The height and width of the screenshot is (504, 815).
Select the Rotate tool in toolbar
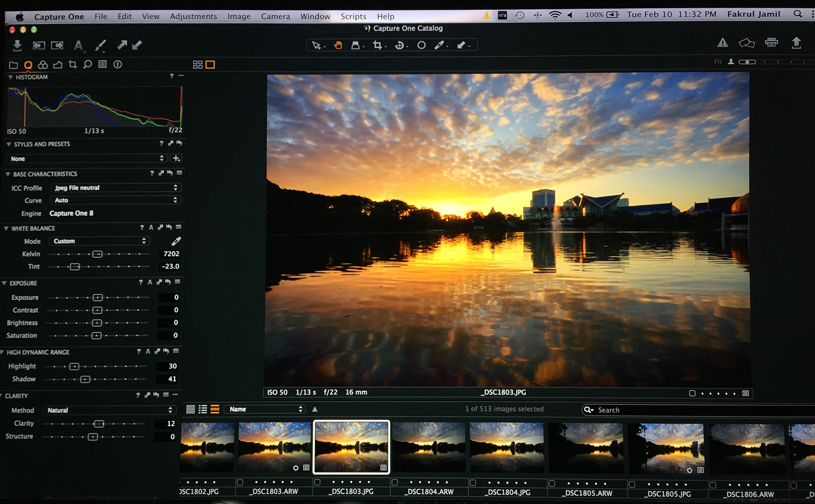[399, 45]
